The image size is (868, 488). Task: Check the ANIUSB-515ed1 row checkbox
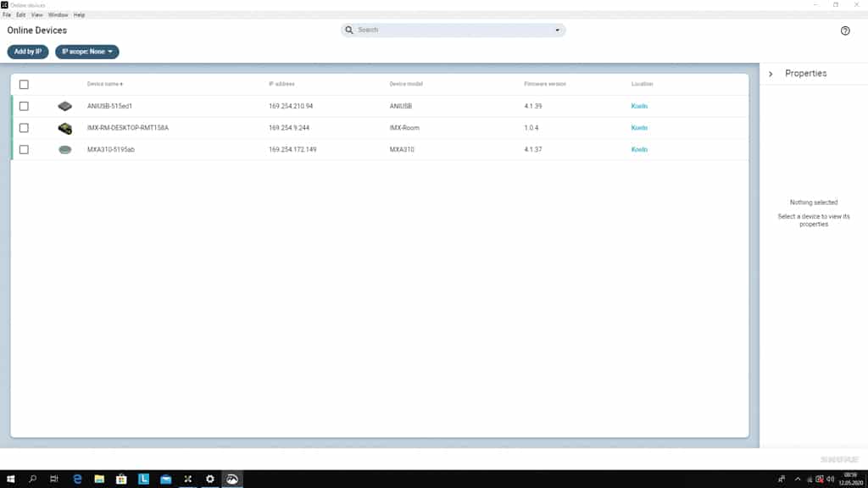pos(24,106)
